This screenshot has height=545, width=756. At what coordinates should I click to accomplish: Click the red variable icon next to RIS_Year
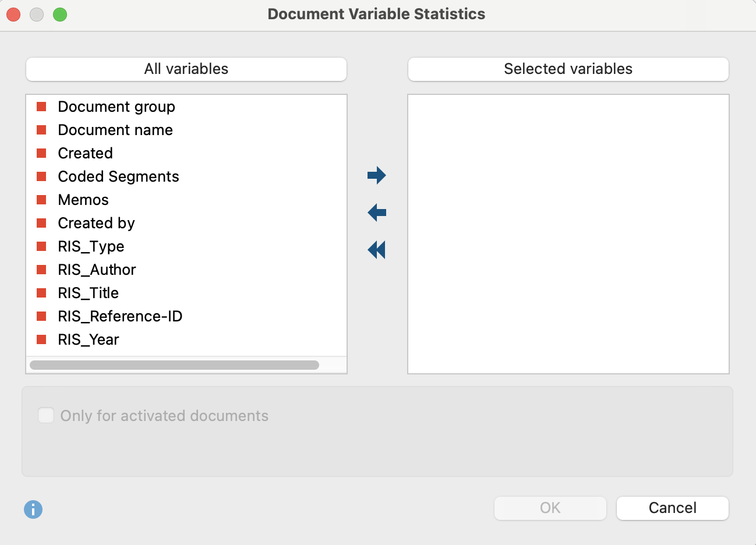pos(41,339)
